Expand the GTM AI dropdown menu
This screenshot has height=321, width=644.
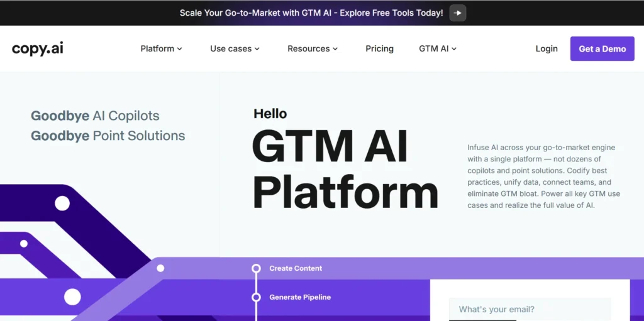(438, 49)
